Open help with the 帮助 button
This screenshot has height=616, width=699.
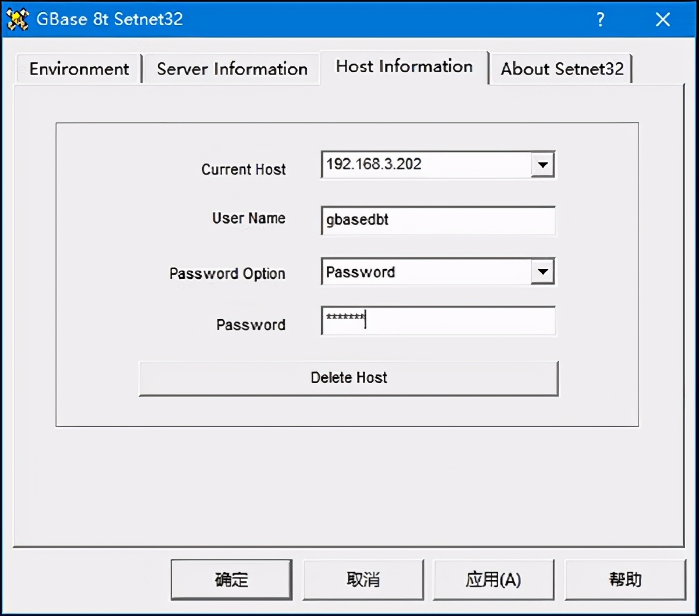click(x=625, y=579)
